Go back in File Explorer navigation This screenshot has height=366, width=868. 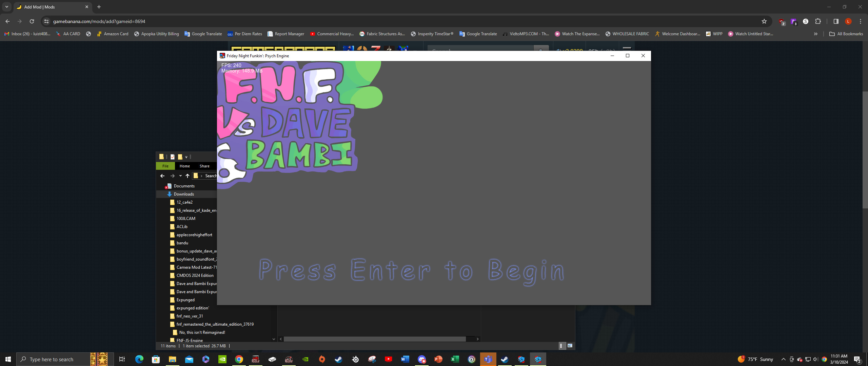[x=162, y=176]
